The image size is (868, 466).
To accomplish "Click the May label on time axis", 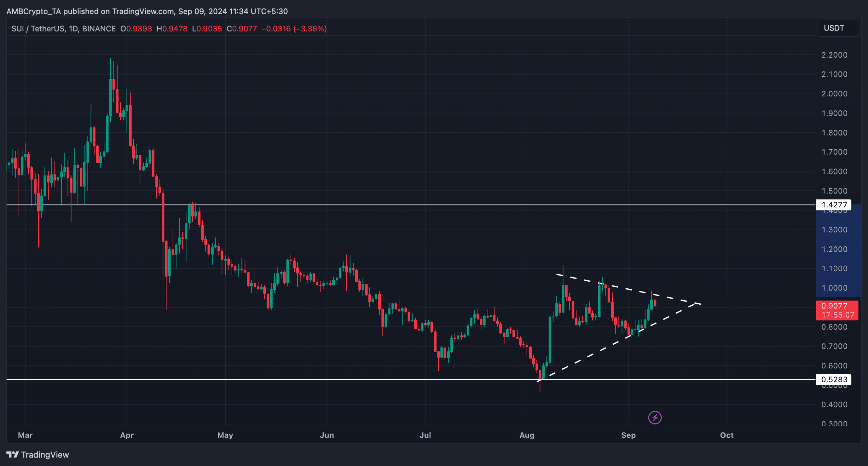I will (x=225, y=435).
